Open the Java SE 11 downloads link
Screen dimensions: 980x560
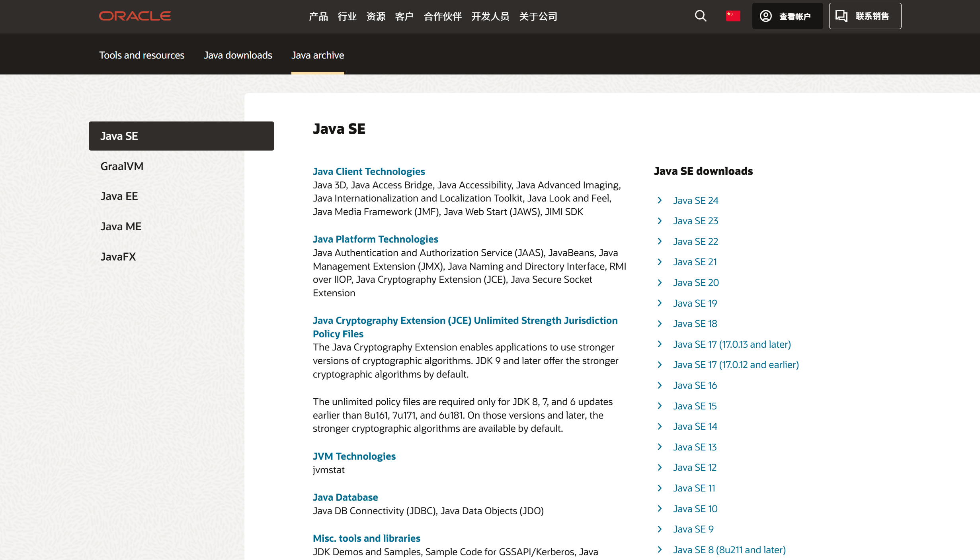tap(694, 488)
